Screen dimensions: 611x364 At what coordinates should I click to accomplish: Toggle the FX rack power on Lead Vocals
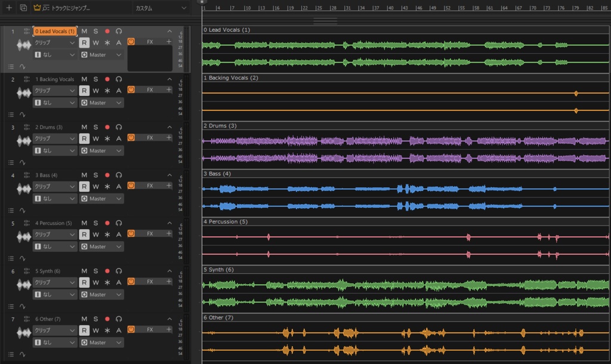(131, 41)
